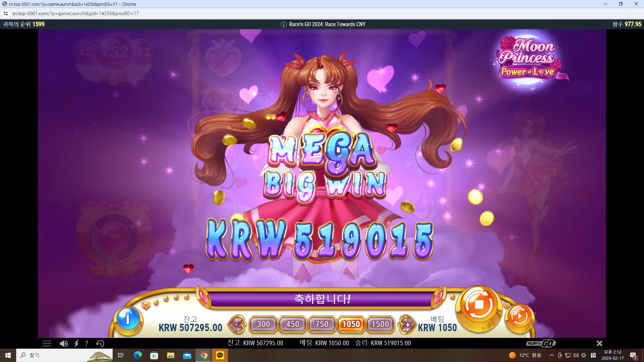Open the clock showing 오후 2:12
This screenshot has height=362, width=644.
[613, 355]
